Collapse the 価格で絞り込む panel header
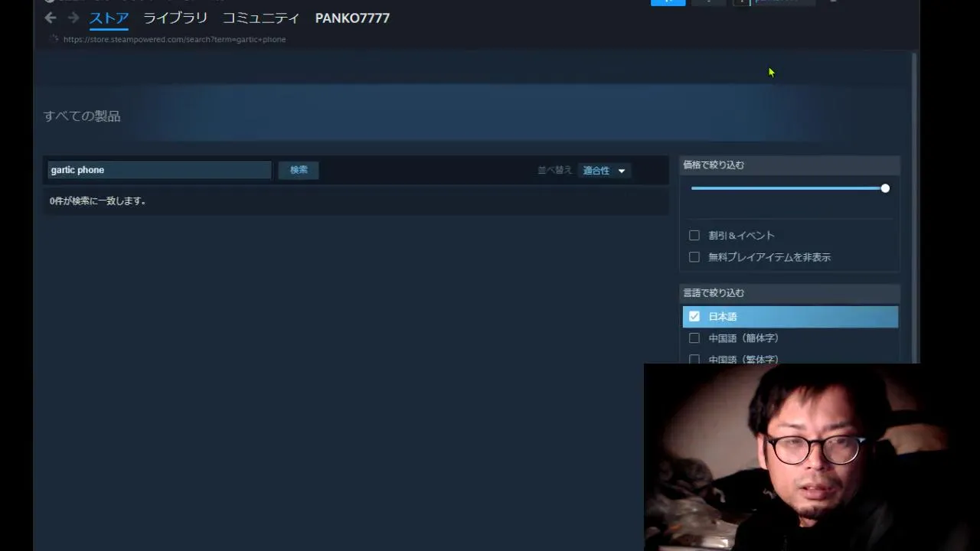This screenshot has width=980, height=551. point(790,165)
